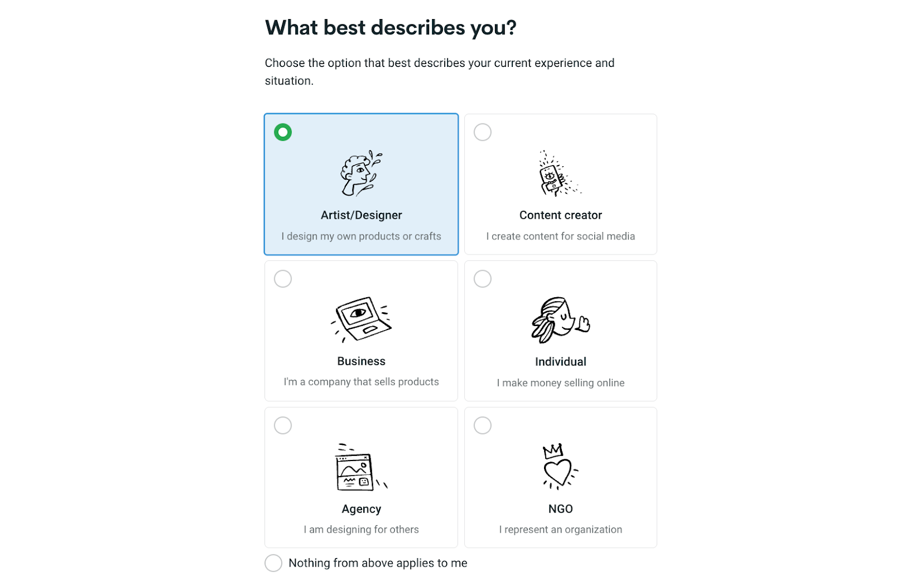Click 'I make money selling online' text

click(x=560, y=382)
